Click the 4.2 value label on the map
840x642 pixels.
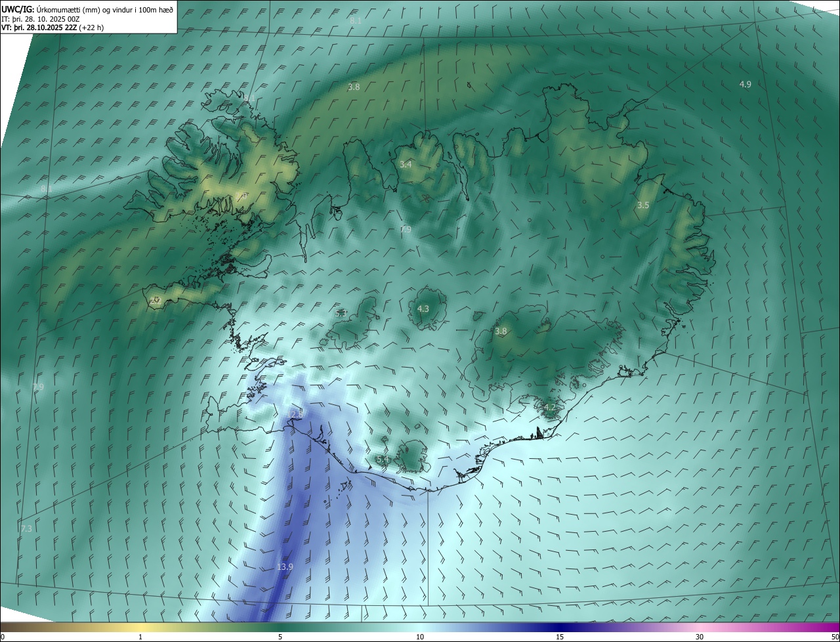coord(550,408)
